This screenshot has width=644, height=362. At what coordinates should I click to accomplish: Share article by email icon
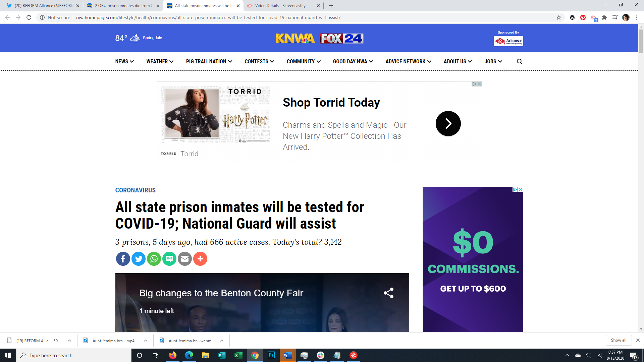tap(185, 259)
